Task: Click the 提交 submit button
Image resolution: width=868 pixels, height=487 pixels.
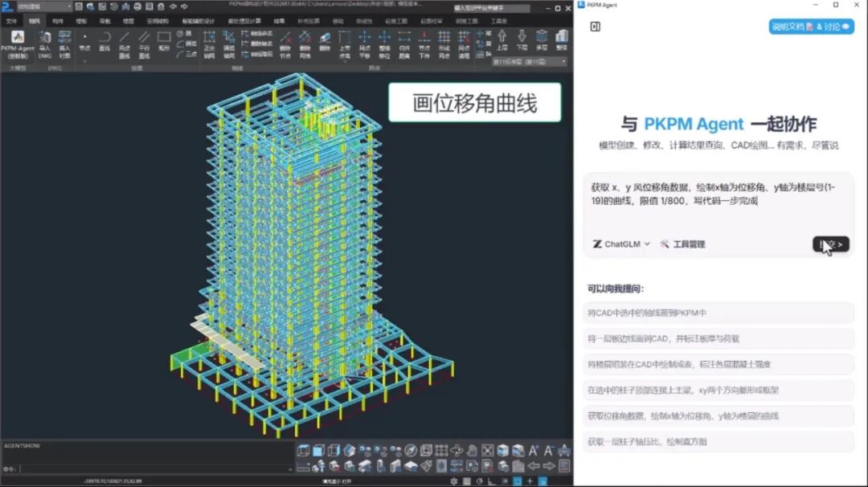Action: [830, 244]
